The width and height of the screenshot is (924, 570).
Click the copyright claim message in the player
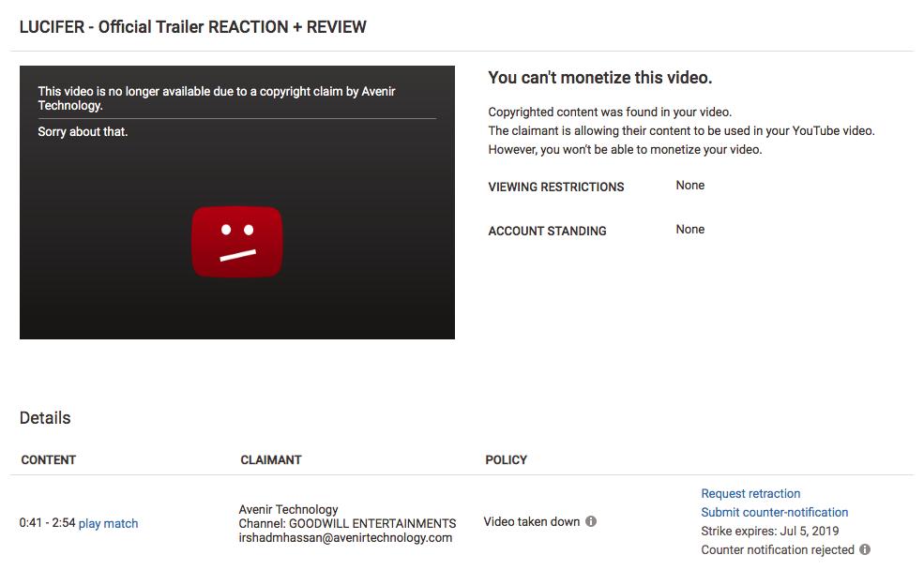[x=217, y=98]
